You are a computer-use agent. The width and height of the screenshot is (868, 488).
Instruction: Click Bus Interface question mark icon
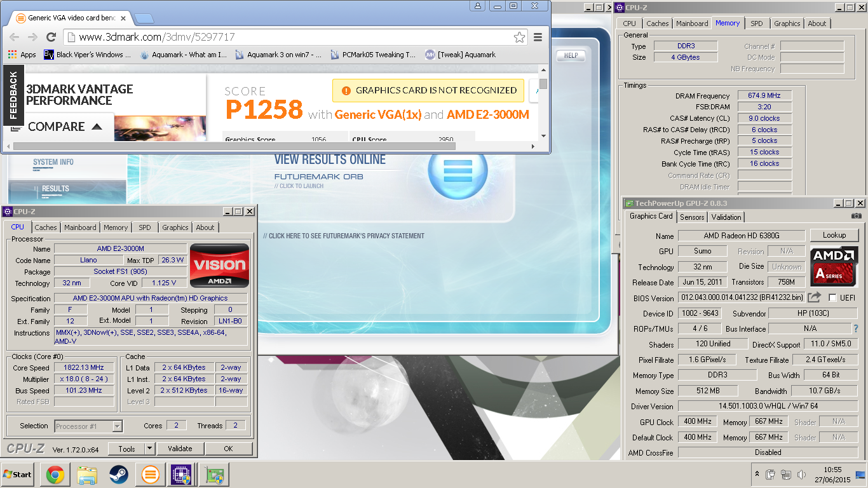856,329
